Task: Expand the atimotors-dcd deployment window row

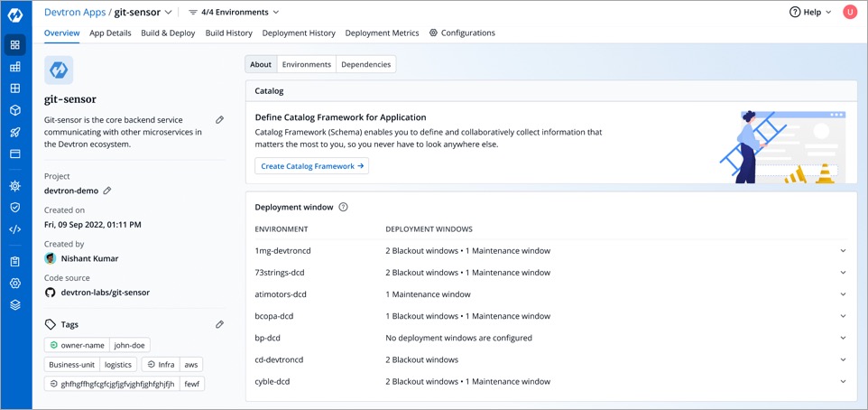Action: pyautogui.click(x=843, y=294)
